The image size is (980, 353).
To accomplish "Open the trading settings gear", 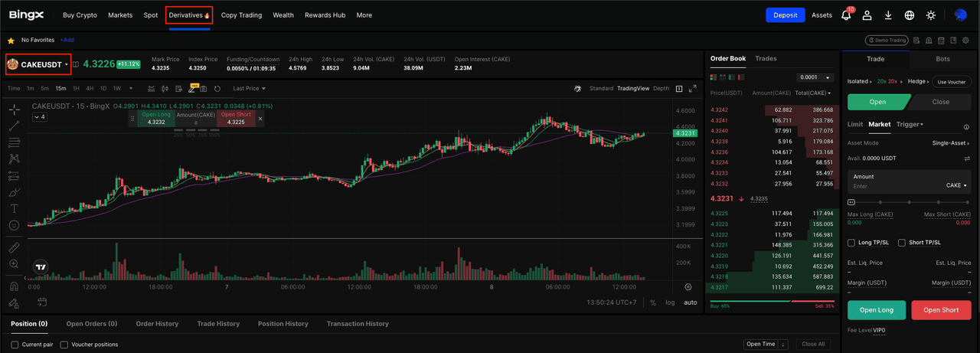I will [x=967, y=40].
